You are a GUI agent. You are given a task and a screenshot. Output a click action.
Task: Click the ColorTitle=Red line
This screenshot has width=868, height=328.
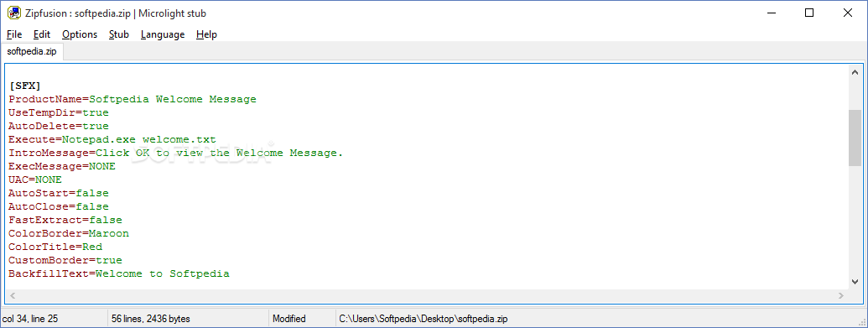[55, 247]
